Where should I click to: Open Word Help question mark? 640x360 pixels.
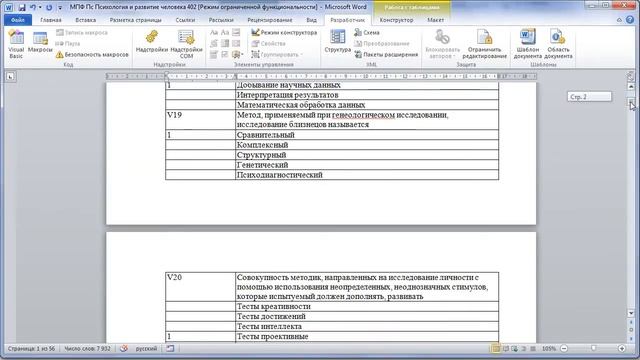click(630, 20)
